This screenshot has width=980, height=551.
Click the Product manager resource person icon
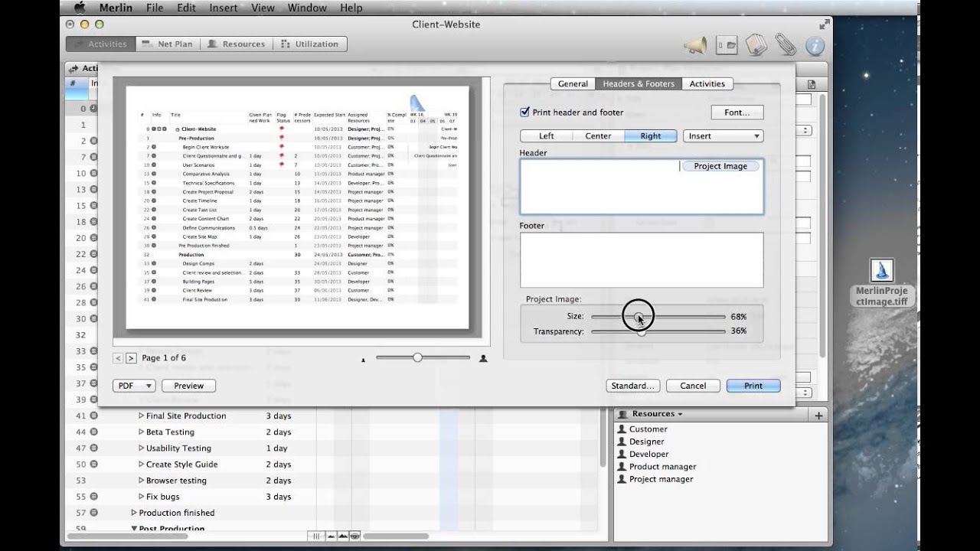tap(622, 467)
